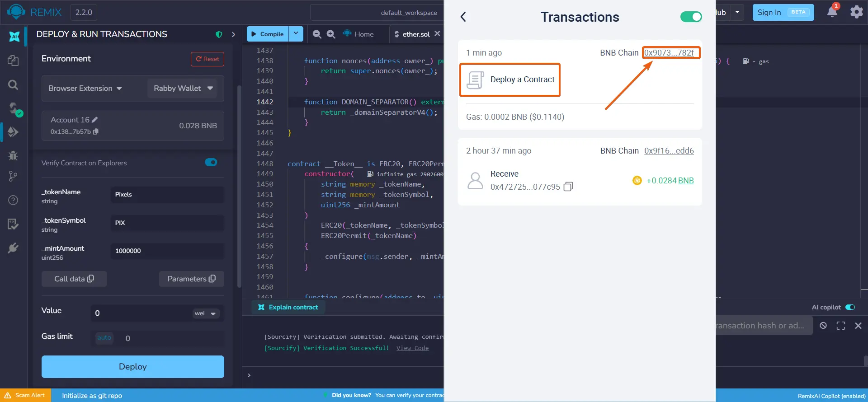Open the Plugin manager plug icon
The image size is (868, 402).
(13, 248)
